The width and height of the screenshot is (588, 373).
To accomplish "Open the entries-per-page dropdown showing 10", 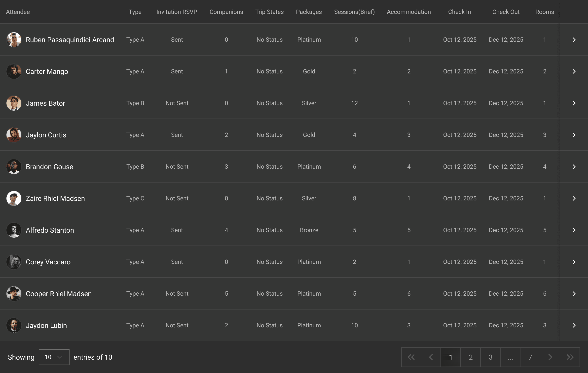I will click(x=54, y=357).
